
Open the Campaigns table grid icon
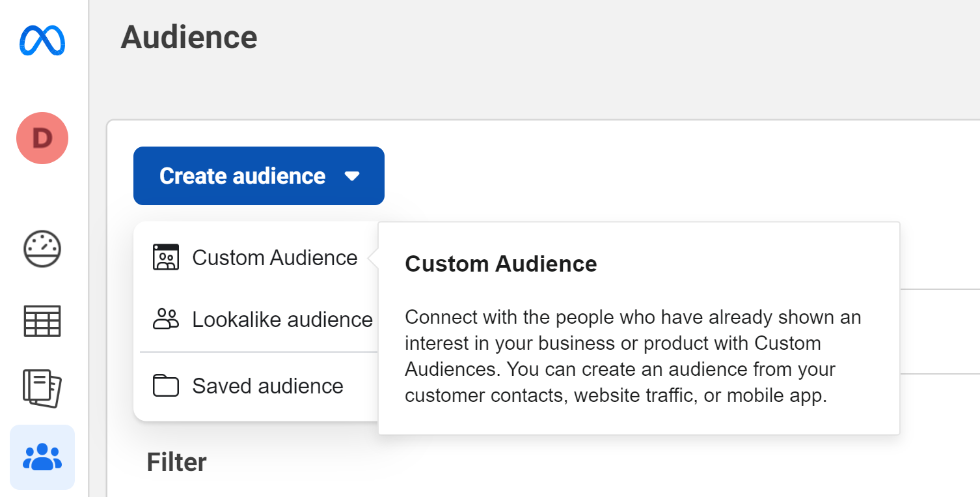[x=42, y=320]
